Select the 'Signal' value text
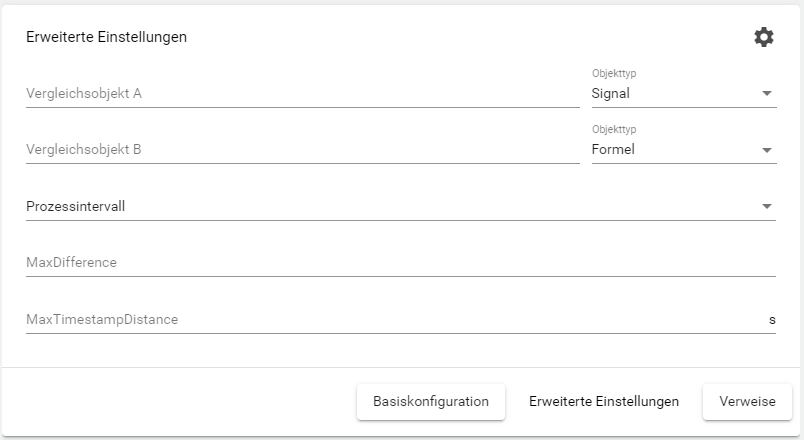This screenshot has width=804, height=440. pos(611,94)
